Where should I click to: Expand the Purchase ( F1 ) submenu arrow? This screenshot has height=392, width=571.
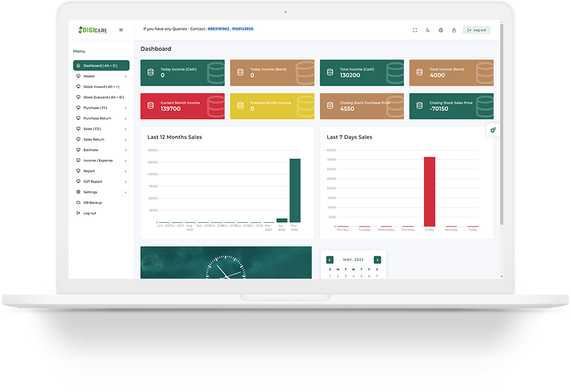[126, 108]
